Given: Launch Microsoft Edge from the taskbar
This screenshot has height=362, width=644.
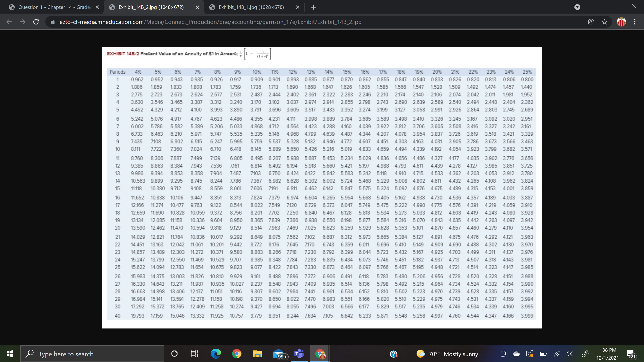Looking at the screenshot, I should pyautogui.click(x=216, y=354).
